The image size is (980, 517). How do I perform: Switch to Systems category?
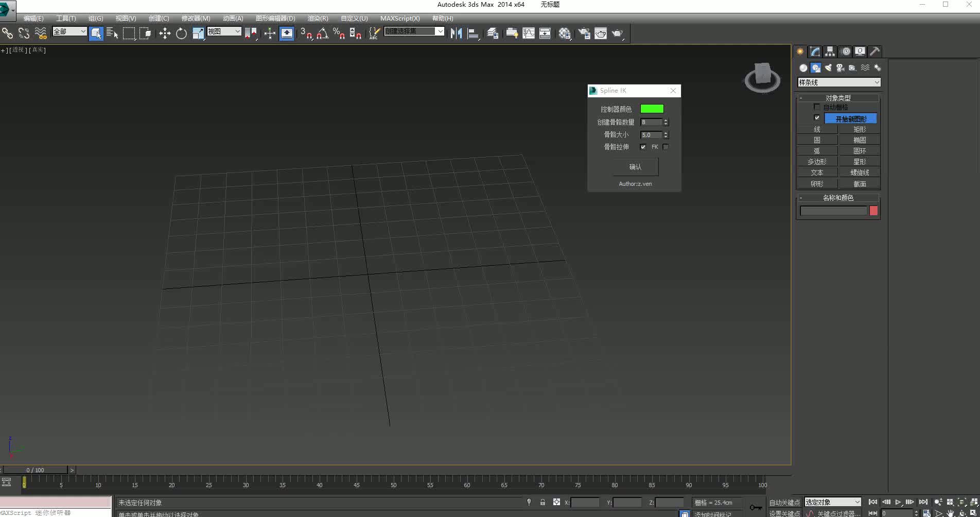point(878,68)
